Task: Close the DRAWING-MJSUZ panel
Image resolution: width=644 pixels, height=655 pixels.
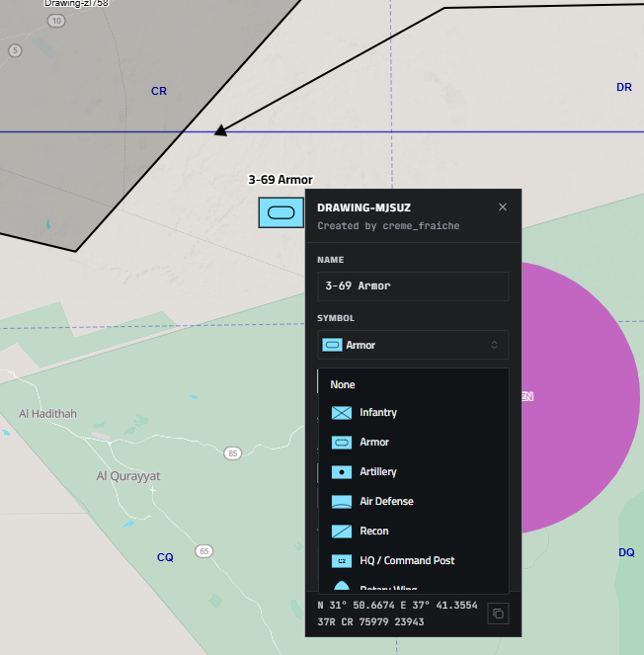Action: (503, 207)
